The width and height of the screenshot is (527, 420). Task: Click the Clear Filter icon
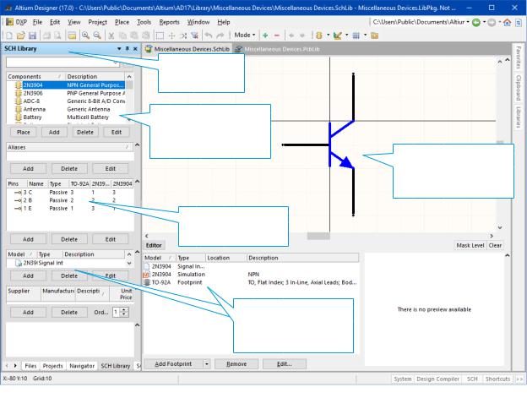[194, 35]
